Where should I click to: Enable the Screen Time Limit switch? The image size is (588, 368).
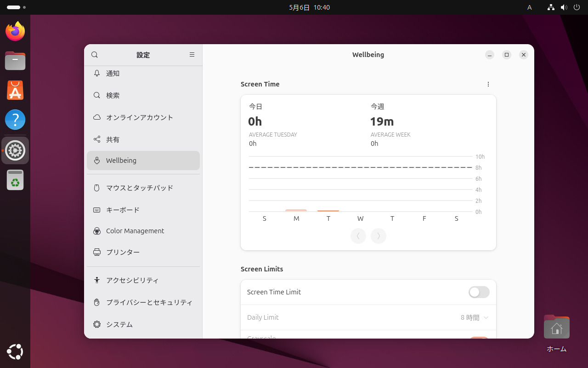(479, 292)
